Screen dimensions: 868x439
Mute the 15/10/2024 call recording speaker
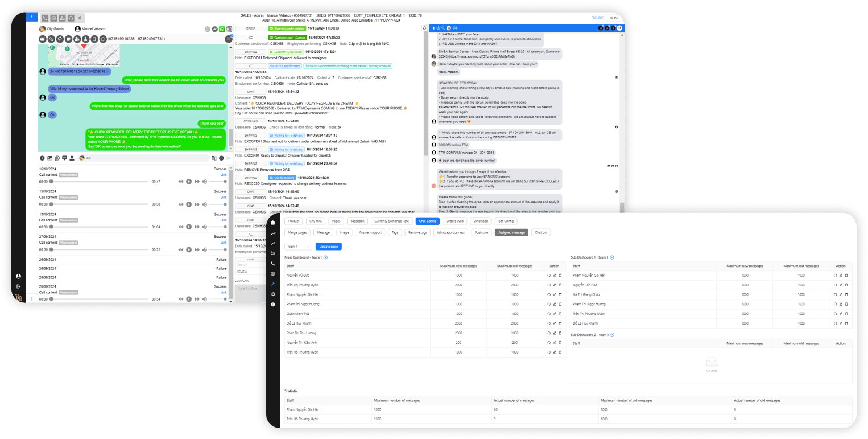pos(205,204)
